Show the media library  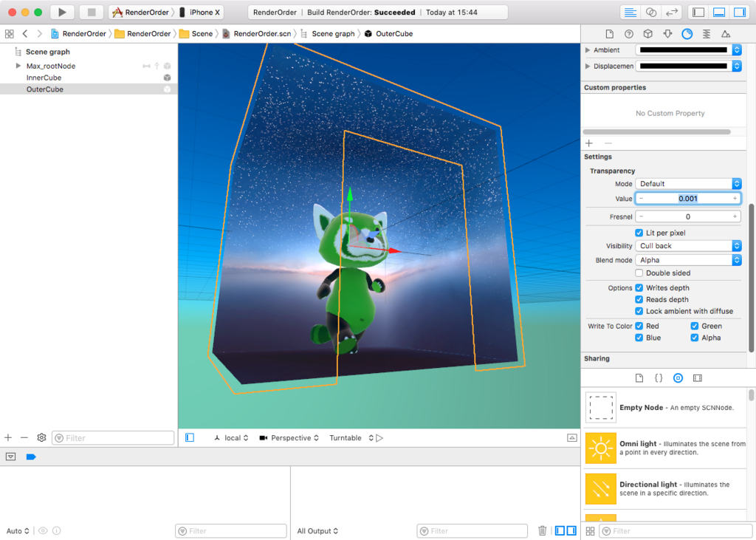click(x=697, y=378)
